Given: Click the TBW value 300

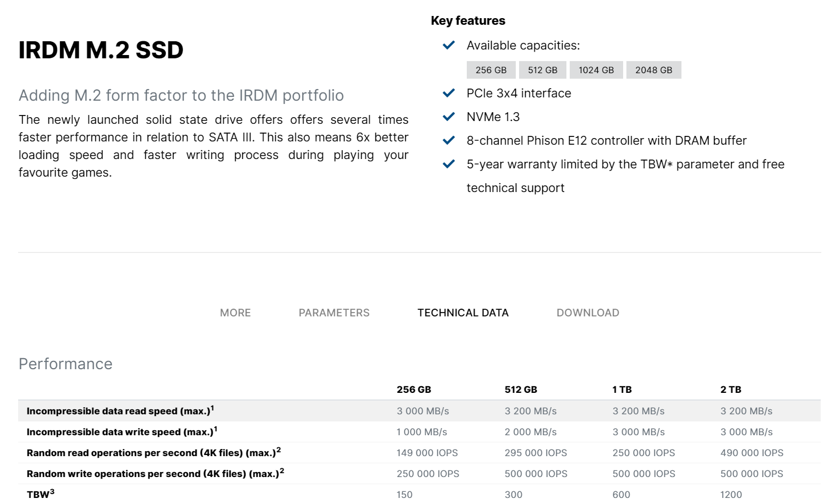Looking at the screenshot, I should pyautogui.click(x=514, y=495).
